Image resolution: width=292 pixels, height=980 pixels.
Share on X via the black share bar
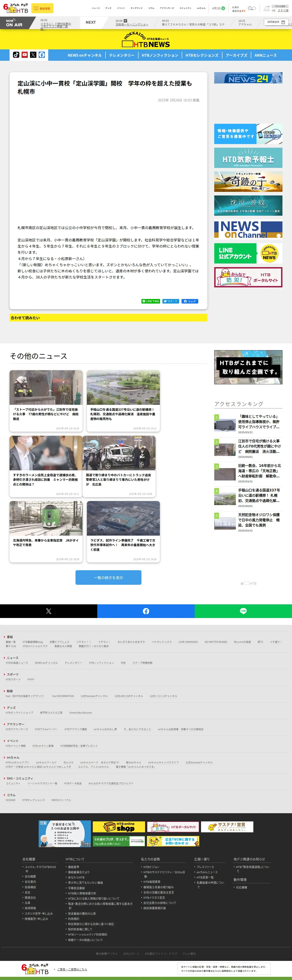click(x=49, y=611)
